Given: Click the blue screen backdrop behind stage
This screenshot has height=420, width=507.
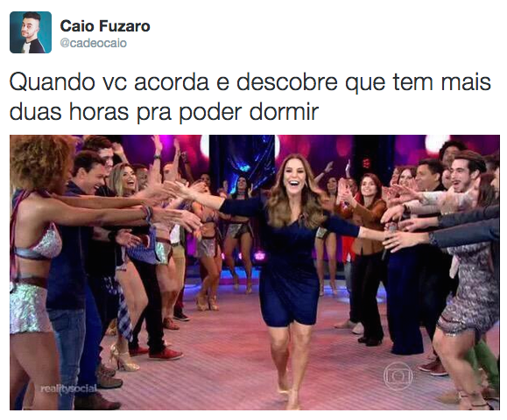Looking at the screenshot, I should click(x=243, y=162).
